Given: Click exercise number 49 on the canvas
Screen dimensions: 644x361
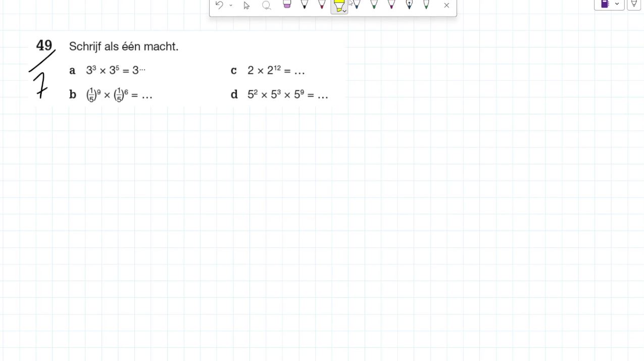Looking at the screenshot, I should (44, 46).
